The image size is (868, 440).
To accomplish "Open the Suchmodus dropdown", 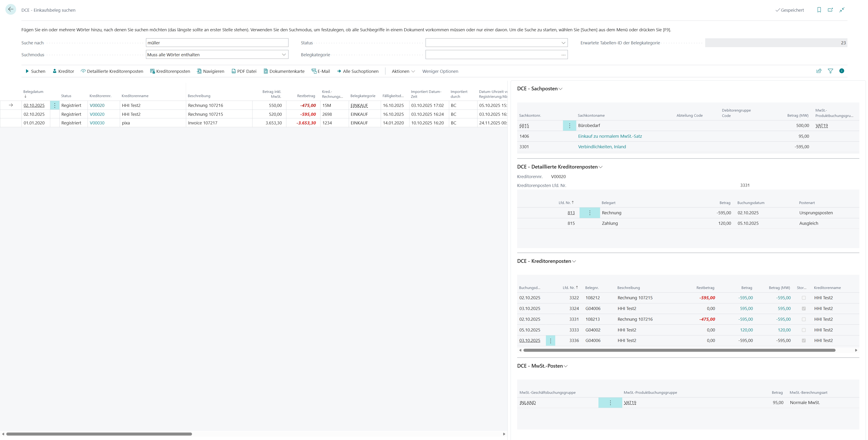I will click(x=284, y=55).
